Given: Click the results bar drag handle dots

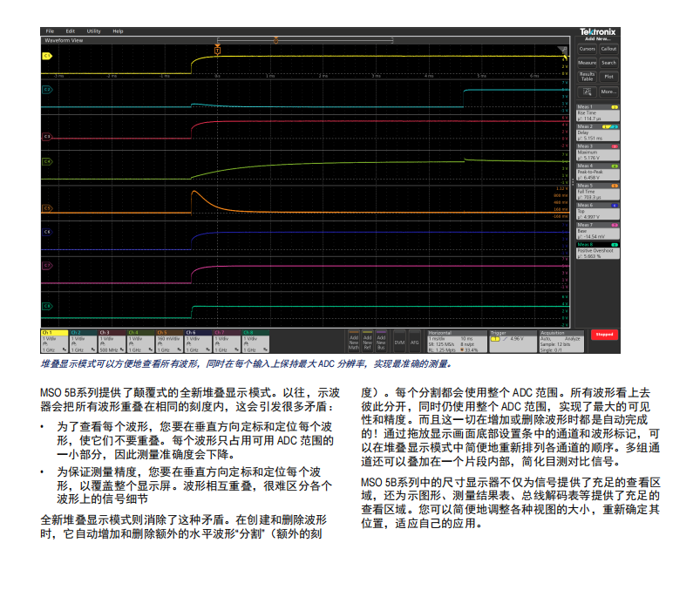Looking at the screenshot, I should (574, 182).
